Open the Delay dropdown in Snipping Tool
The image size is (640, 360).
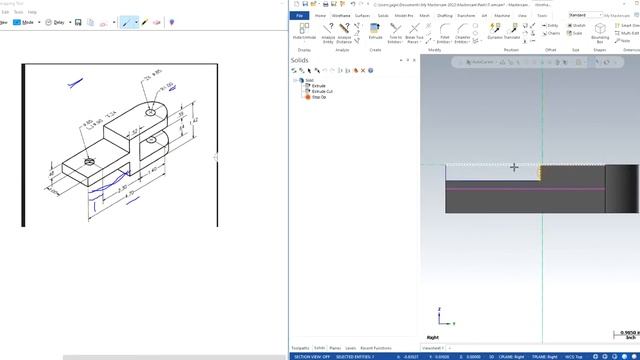tap(70, 22)
